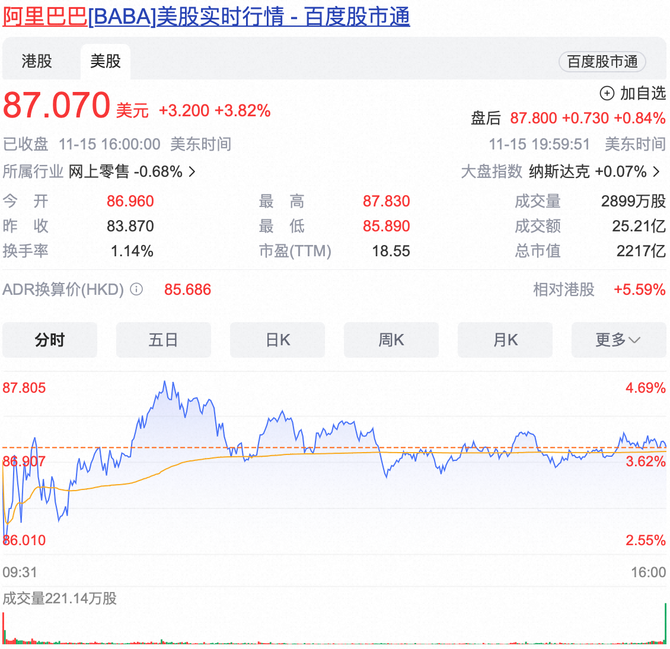The width and height of the screenshot is (670, 649).
Task: Click the 网上零售 industry text
Action: [x=99, y=172]
